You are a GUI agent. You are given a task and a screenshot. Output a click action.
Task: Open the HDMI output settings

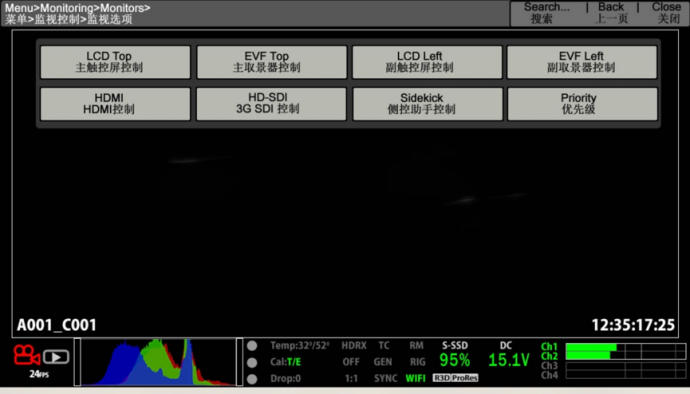tap(115, 104)
